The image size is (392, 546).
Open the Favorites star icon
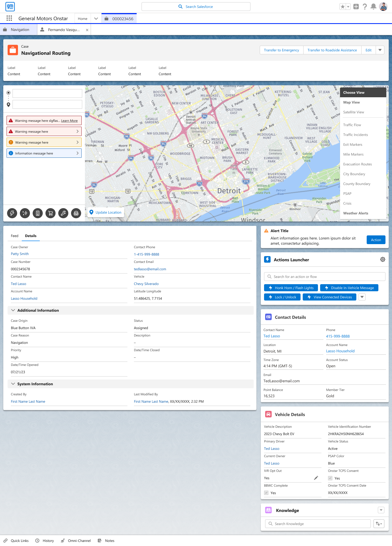click(342, 7)
